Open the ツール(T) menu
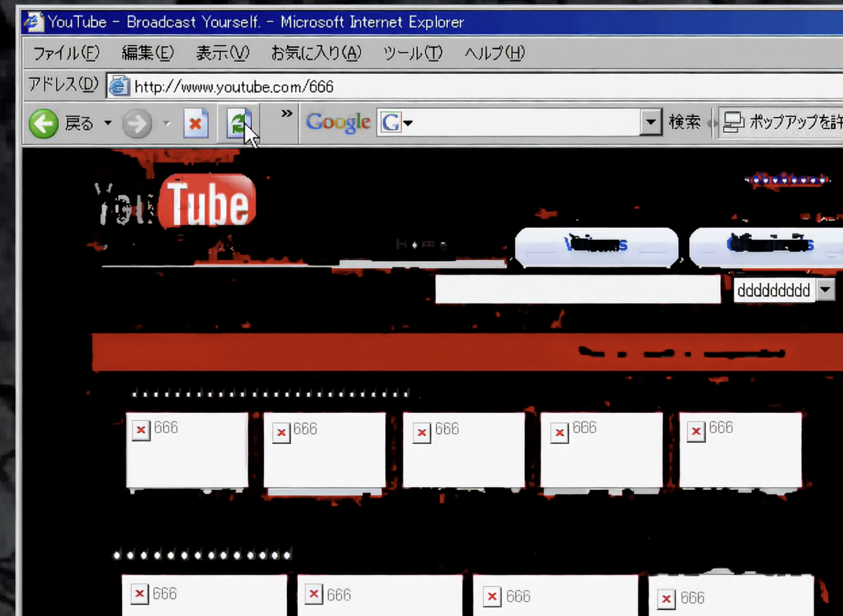This screenshot has height=616, width=843. click(413, 53)
